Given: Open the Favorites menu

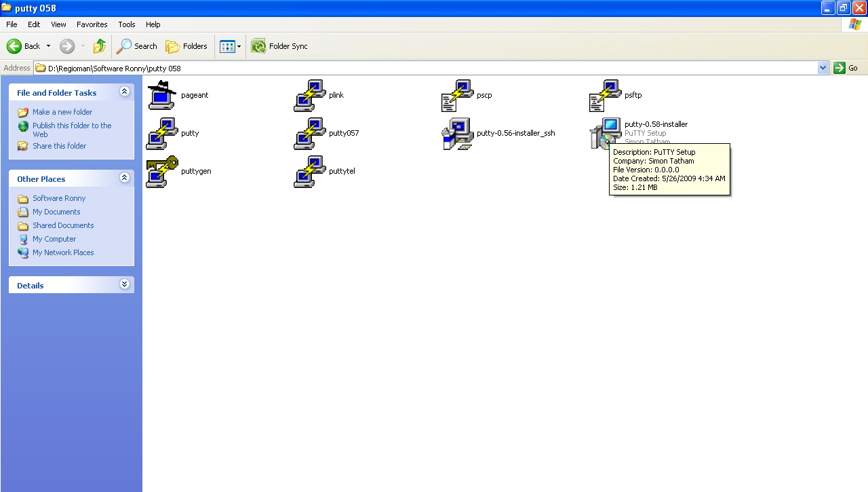Looking at the screenshot, I should (92, 24).
